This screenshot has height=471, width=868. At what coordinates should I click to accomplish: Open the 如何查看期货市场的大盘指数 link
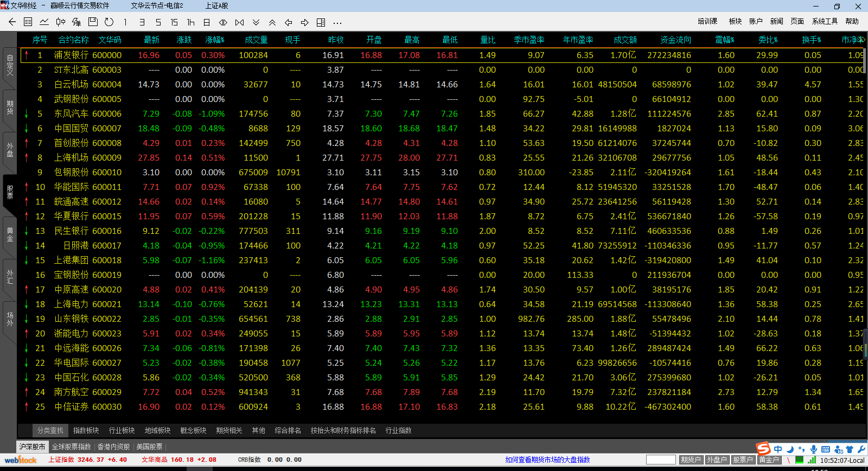click(547, 460)
